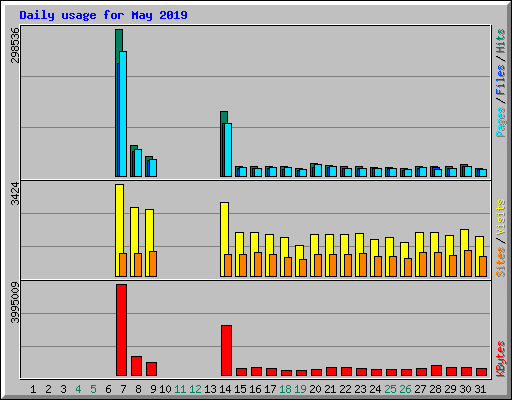Click day label 15 on the x-axis
The height and width of the screenshot is (400, 512).
240,389
